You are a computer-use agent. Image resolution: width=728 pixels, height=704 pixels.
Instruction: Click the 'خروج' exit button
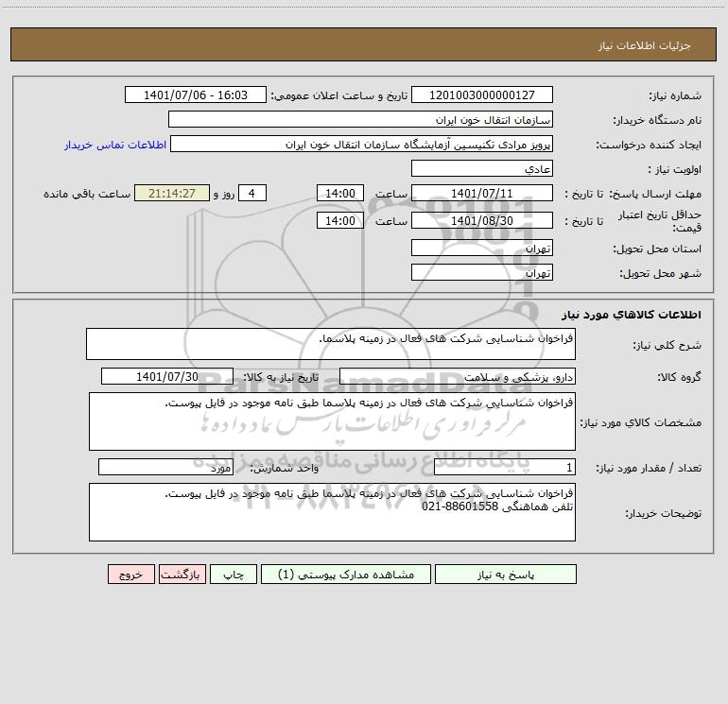(x=130, y=574)
